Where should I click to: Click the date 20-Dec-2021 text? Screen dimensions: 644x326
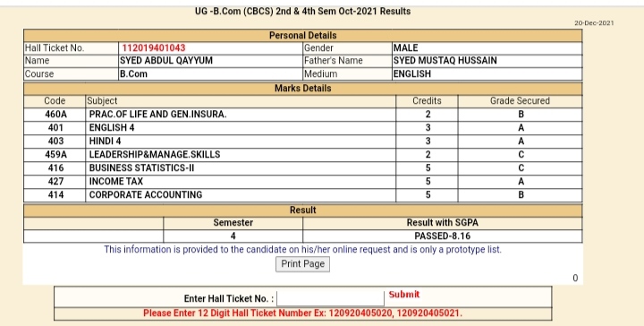pos(594,23)
